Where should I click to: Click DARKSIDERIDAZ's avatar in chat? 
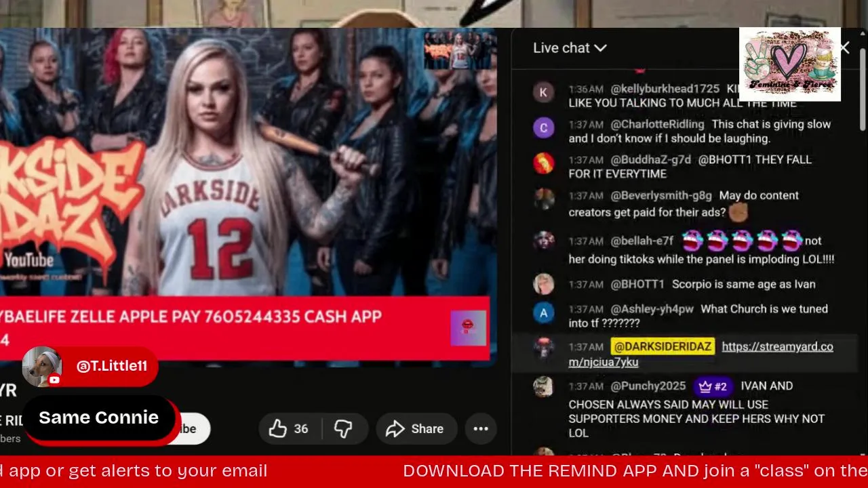pos(543,348)
